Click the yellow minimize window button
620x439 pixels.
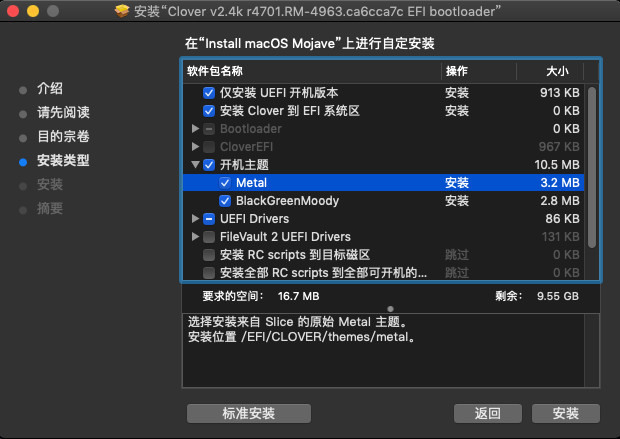coord(33,11)
